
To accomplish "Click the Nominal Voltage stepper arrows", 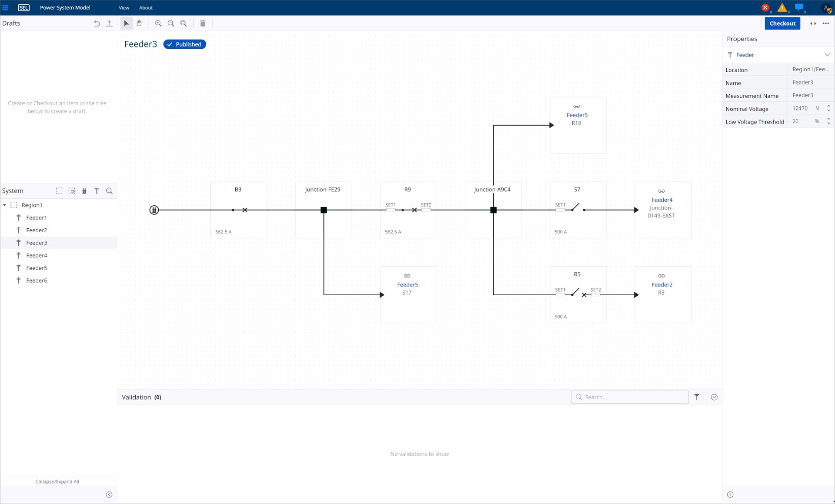I will pos(828,109).
